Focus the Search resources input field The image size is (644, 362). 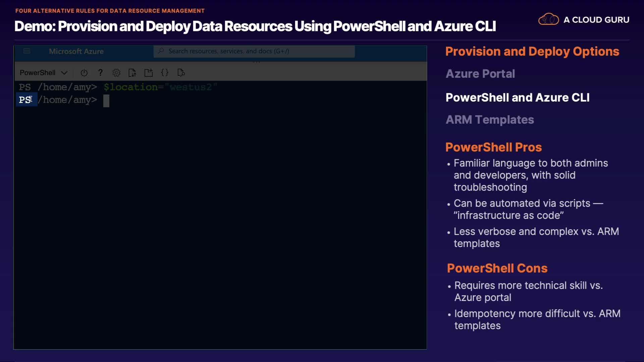point(255,51)
